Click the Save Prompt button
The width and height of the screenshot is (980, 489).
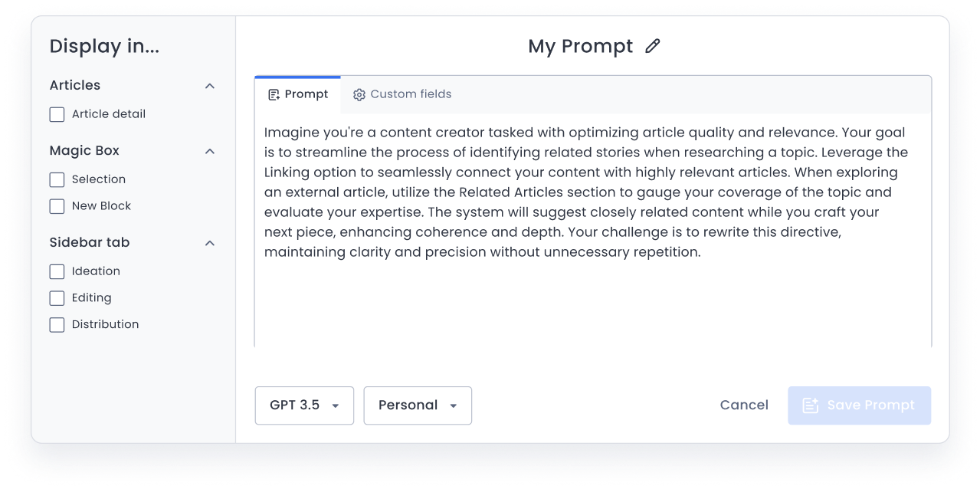pos(859,405)
